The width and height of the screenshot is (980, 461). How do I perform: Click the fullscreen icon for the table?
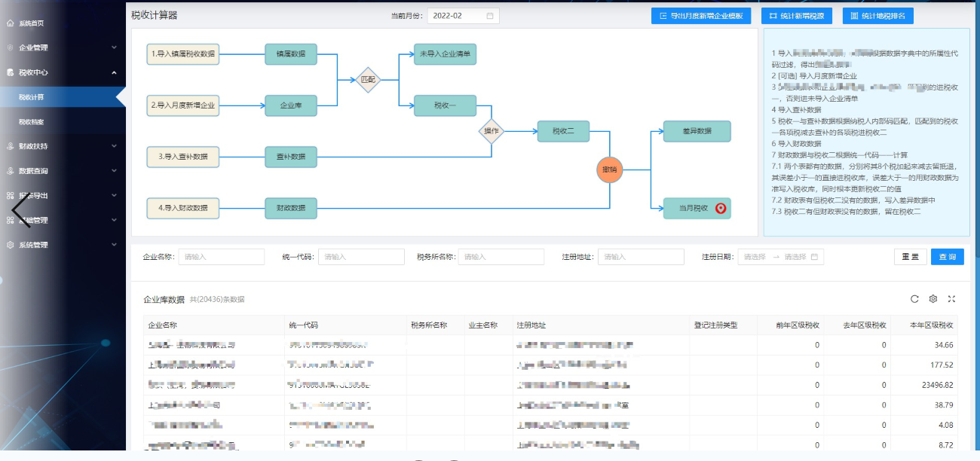(951, 299)
